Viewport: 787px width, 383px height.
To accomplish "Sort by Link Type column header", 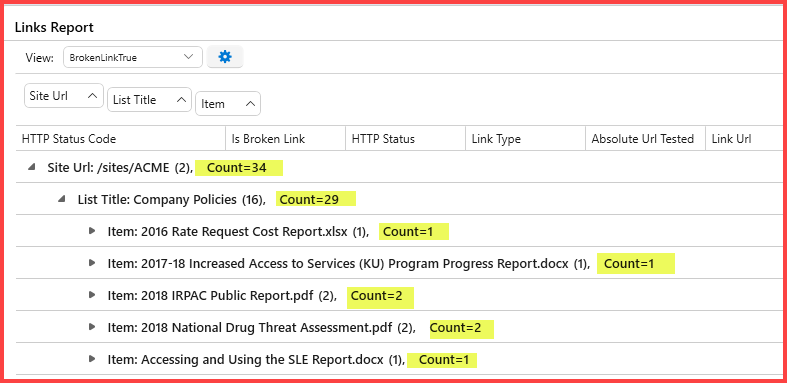I will (x=526, y=139).
